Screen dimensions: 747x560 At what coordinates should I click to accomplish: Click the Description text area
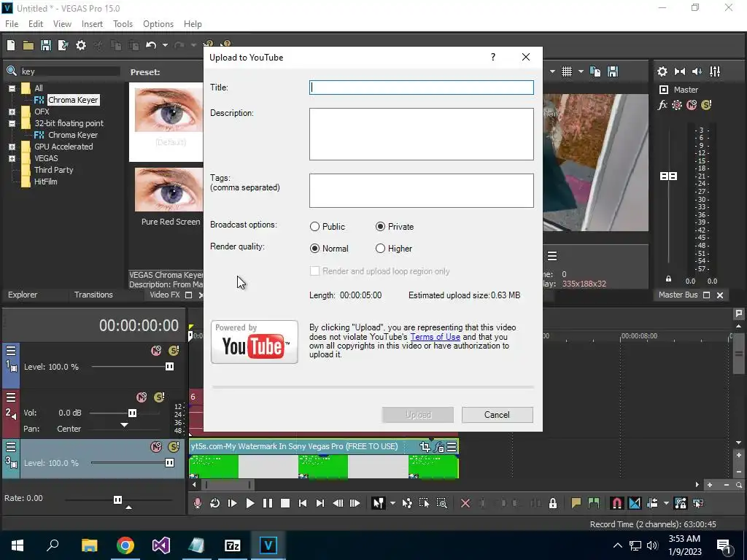click(x=421, y=134)
